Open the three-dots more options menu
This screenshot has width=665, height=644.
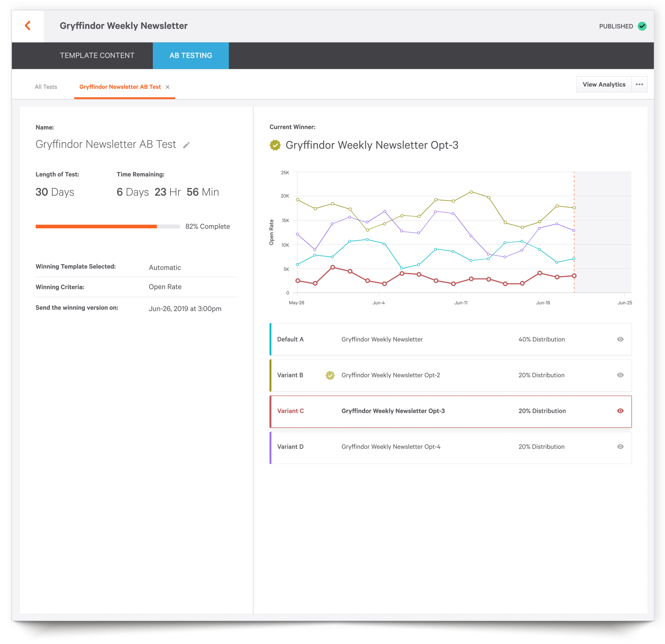pyautogui.click(x=639, y=85)
